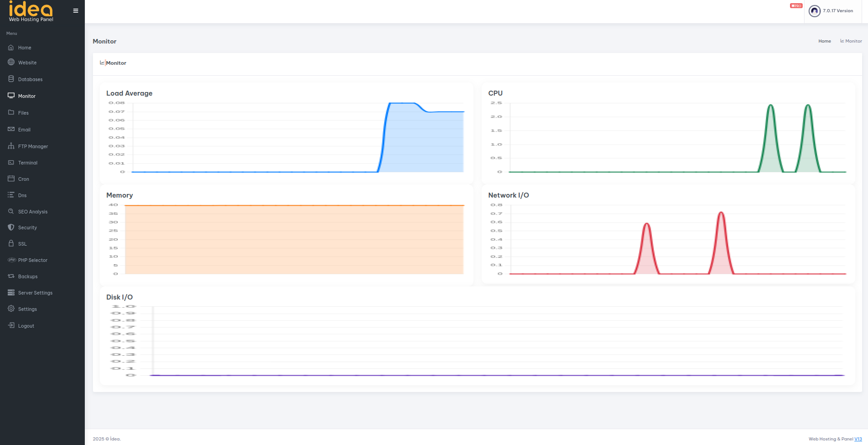Launch the Terminal from the sidebar
The width and height of the screenshot is (868, 445).
[28, 162]
